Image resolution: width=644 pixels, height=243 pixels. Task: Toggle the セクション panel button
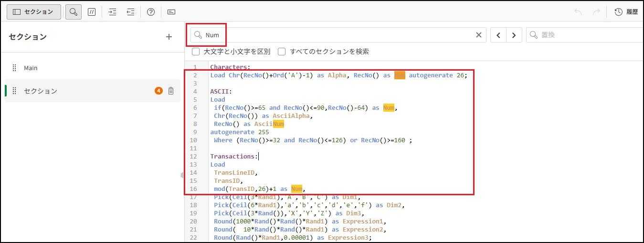point(33,12)
